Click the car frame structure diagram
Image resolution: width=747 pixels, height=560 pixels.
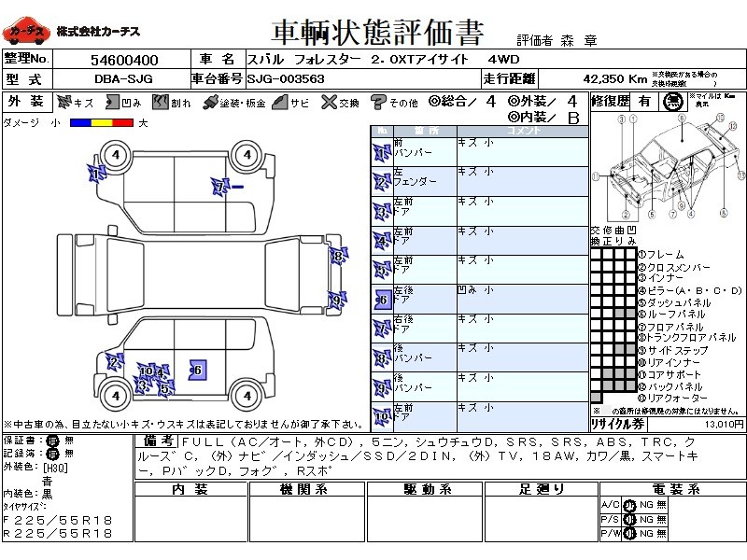(668, 167)
